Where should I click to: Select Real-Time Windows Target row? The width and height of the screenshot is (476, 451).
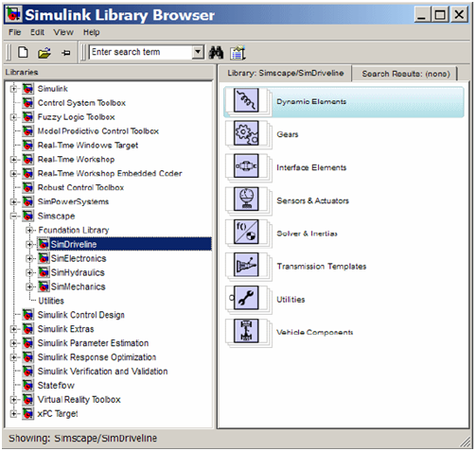[x=88, y=146]
